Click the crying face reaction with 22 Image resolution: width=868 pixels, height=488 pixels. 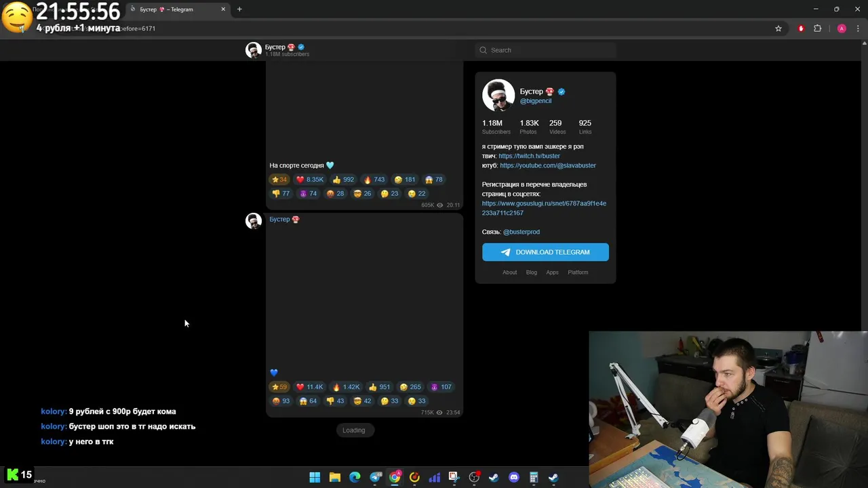coord(416,194)
